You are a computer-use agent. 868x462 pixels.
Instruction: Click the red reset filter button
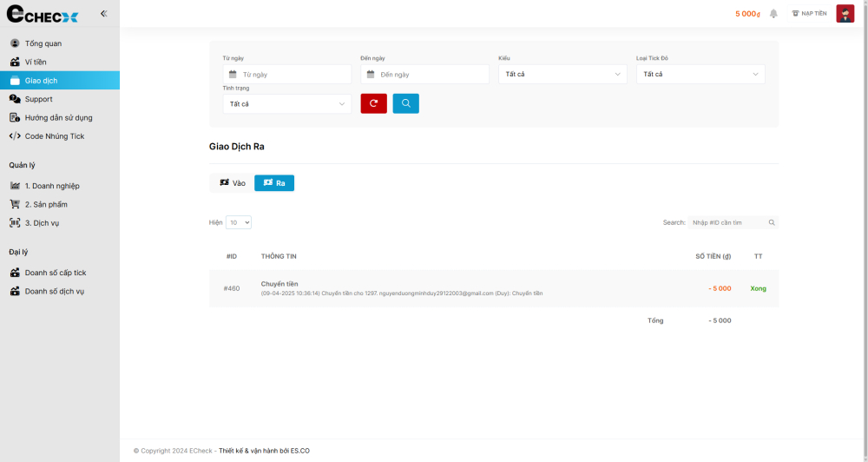373,103
